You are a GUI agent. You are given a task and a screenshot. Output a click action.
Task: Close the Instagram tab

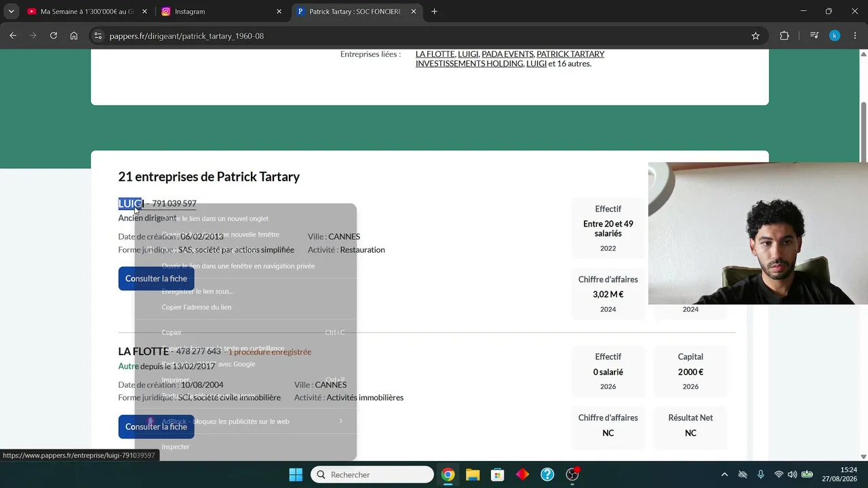tap(279, 12)
